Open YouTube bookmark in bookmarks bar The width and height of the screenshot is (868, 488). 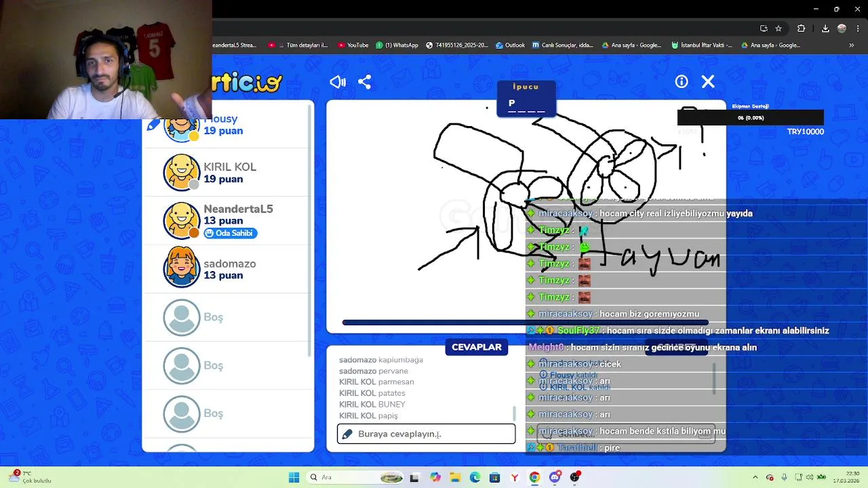click(x=353, y=45)
